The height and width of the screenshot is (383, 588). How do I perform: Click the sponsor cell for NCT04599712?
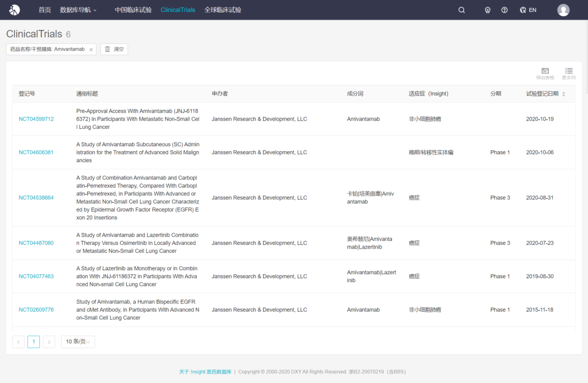259,119
